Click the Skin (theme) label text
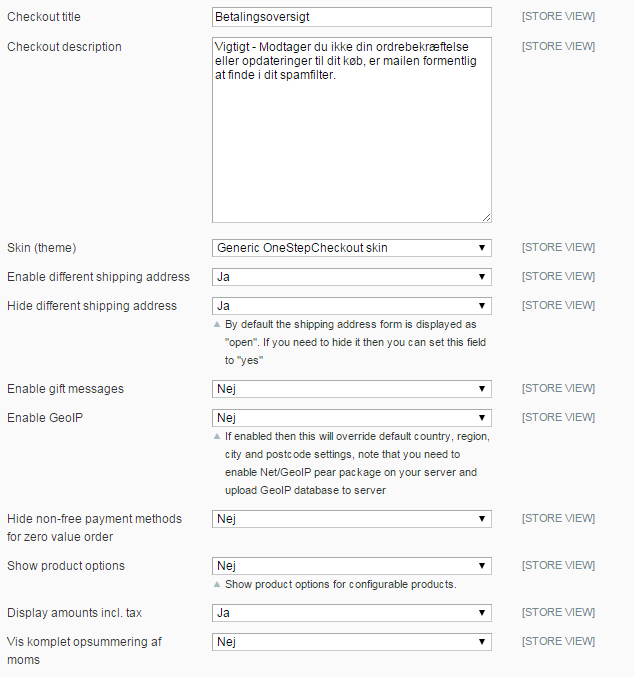Viewport: 634px width, 677px height. 41,247
